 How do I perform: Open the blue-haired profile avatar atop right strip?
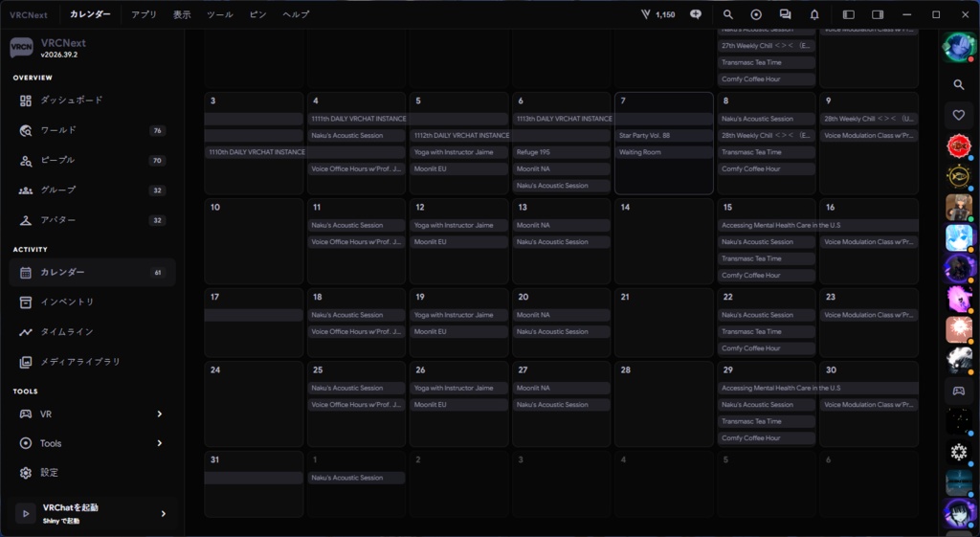(x=959, y=48)
